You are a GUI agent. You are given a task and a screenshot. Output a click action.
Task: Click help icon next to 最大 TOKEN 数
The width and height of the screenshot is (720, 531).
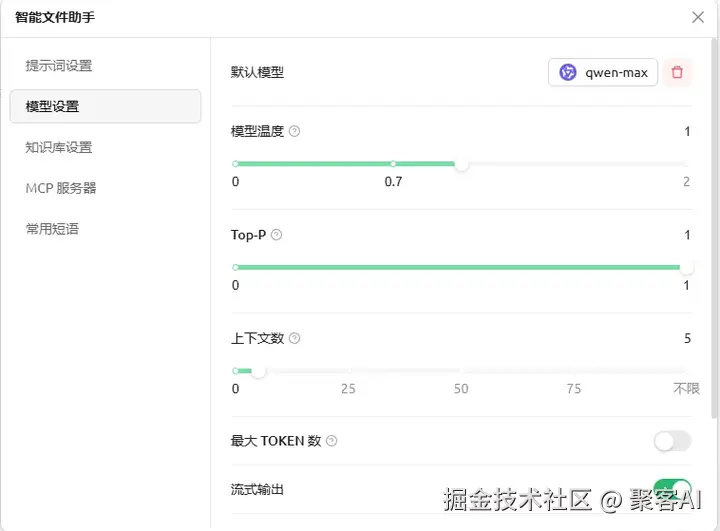[332, 441]
